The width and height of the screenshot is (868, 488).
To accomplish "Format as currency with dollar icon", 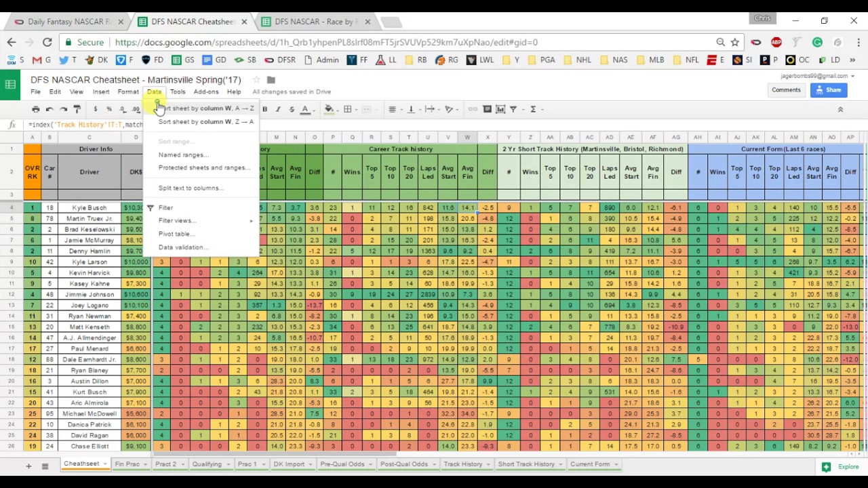I will pyautogui.click(x=96, y=109).
